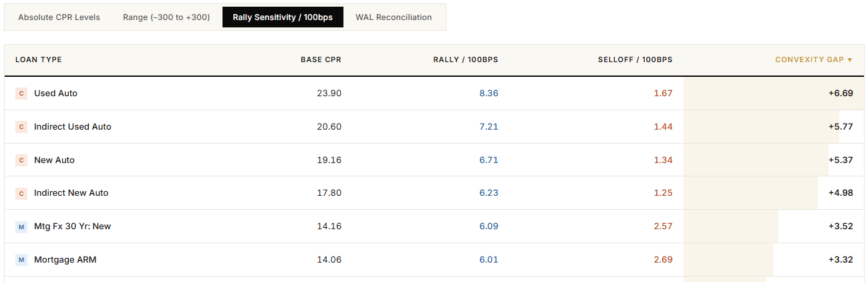
Task: Sort table by Loan Type header
Action: pos(39,60)
